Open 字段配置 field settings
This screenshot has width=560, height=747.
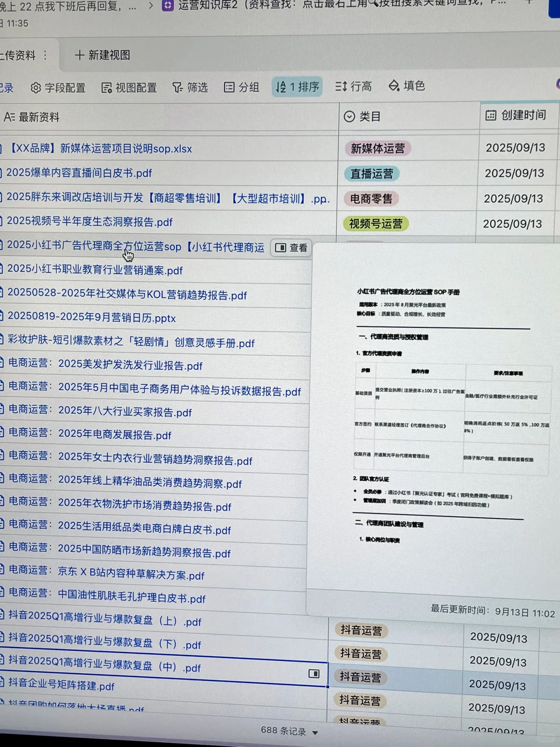point(58,88)
